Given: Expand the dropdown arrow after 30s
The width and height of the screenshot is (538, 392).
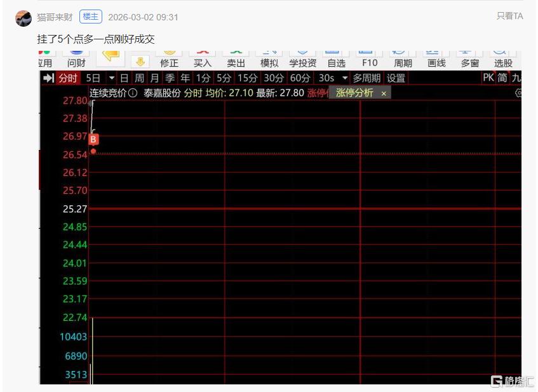Looking at the screenshot, I should (x=344, y=78).
